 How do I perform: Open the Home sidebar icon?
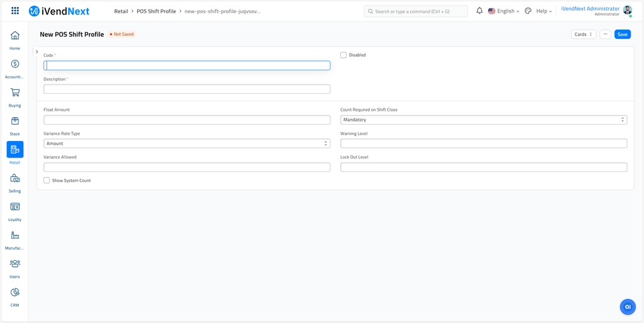pos(15,36)
